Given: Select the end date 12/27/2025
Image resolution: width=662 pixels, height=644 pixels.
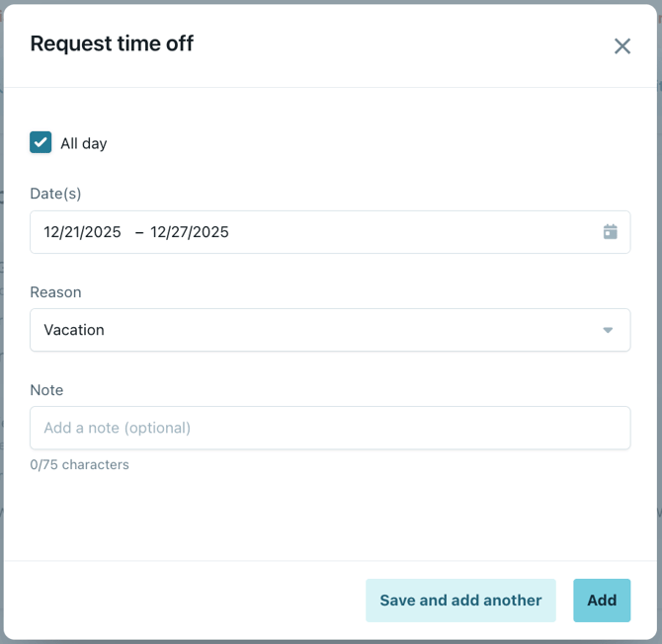Looking at the screenshot, I should [190, 232].
